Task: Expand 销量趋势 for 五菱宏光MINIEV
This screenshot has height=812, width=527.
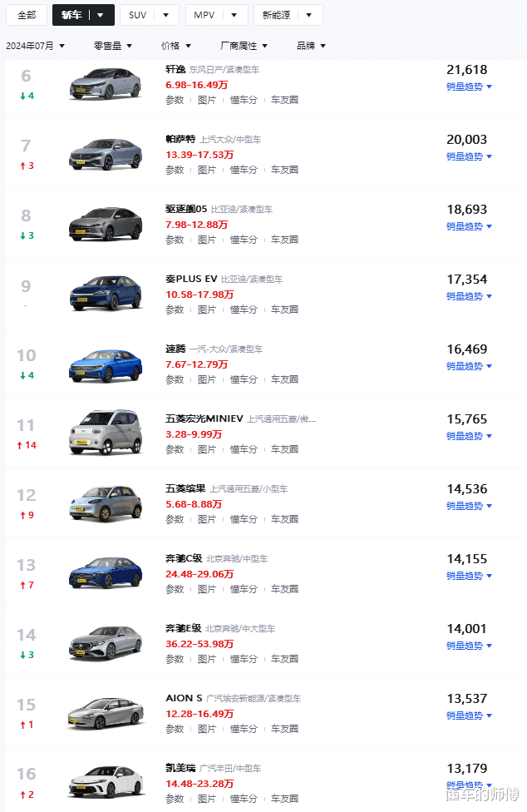Action: [469, 436]
